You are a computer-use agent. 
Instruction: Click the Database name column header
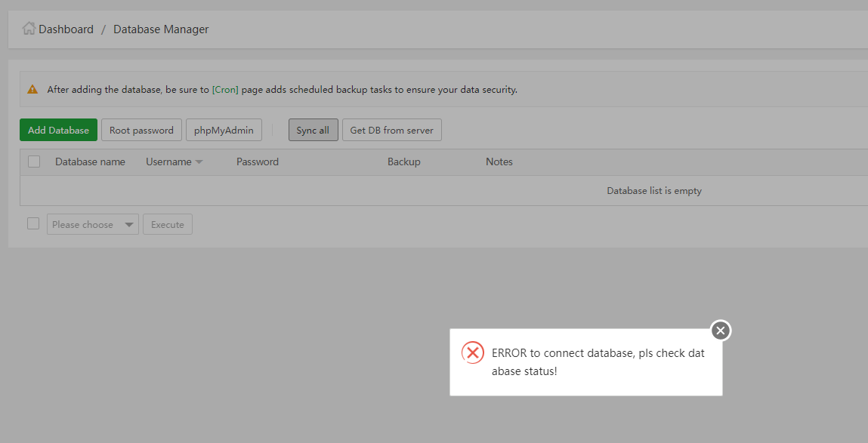coord(90,162)
